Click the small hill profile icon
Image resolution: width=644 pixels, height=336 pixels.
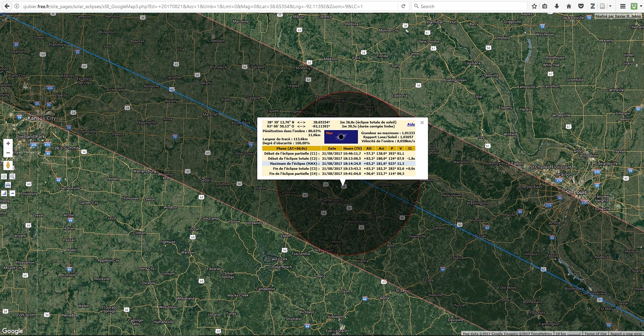[12, 193]
